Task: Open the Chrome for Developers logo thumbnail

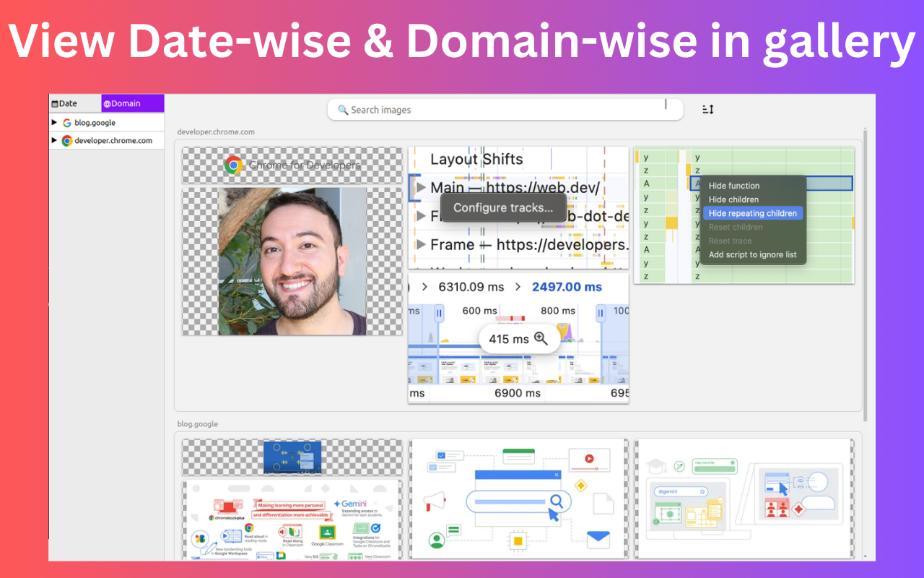Action: [x=292, y=165]
